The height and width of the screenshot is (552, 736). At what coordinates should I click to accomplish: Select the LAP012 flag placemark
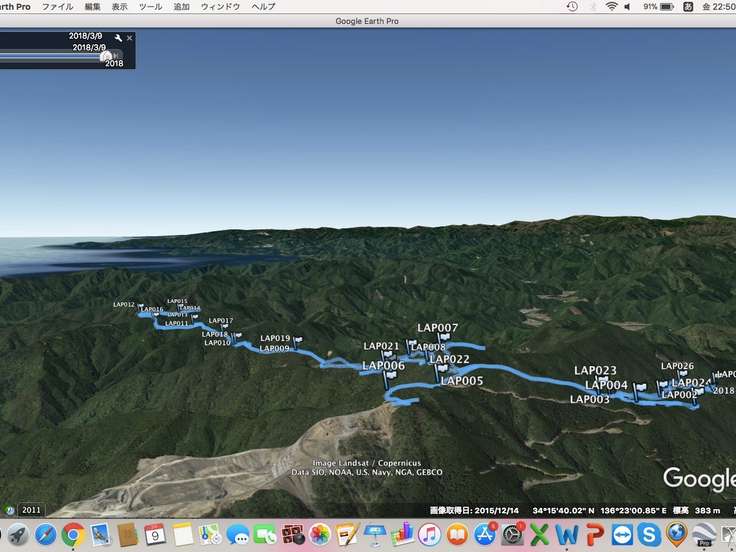click(x=141, y=307)
